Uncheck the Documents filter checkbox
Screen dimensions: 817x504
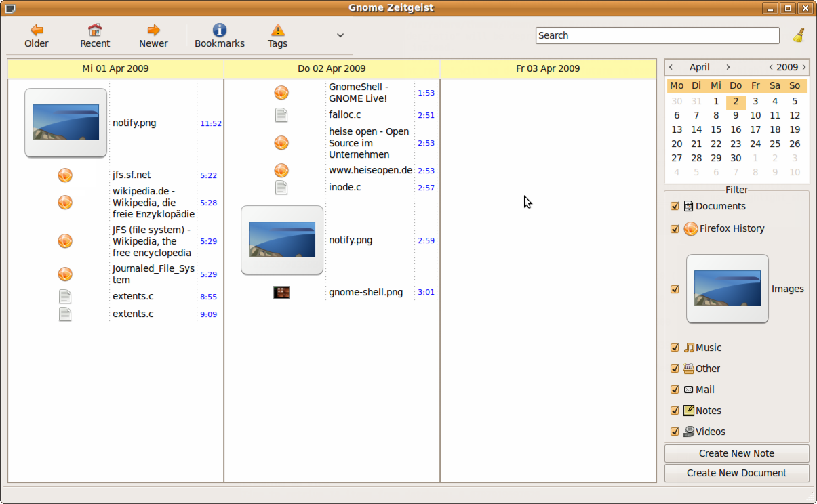pos(675,207)
